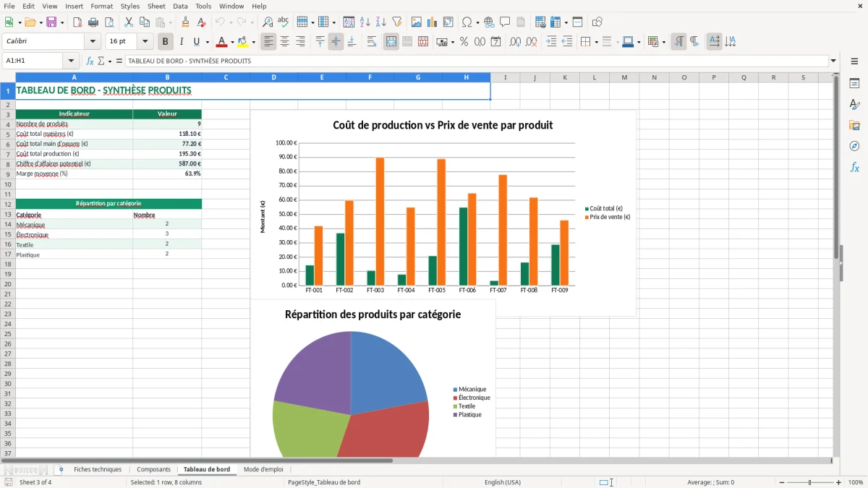Screen dimensions: 868x488
Task: Open Print Preview toggle icon
Action: point(109,22)
